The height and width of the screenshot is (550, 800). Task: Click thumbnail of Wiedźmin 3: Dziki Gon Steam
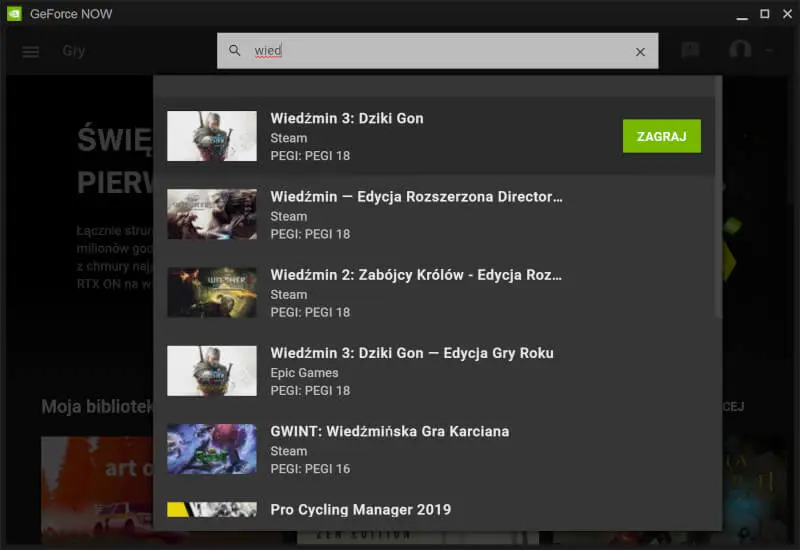(212, 136)
